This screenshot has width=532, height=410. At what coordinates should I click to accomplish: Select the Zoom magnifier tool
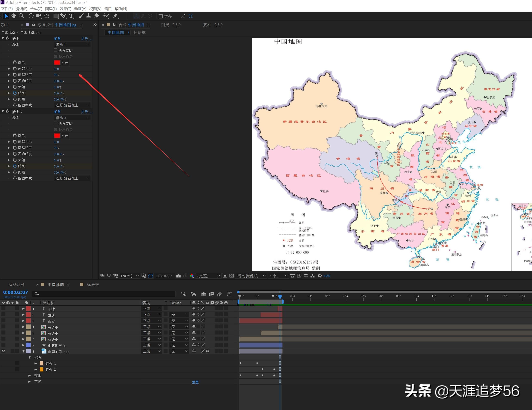click(21, 16)
